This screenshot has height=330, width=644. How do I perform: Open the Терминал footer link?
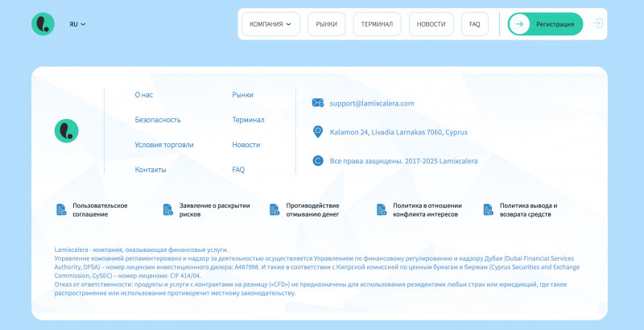(x=248, y=120)
